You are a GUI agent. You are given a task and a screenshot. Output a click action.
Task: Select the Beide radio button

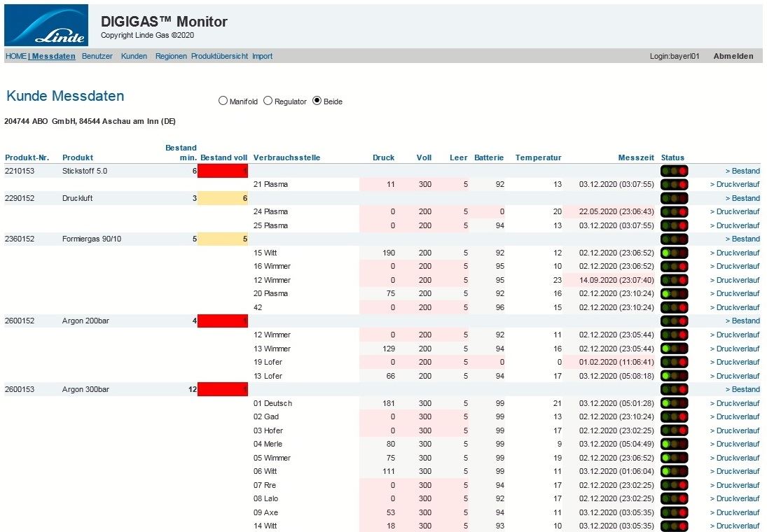click(317, 101)
